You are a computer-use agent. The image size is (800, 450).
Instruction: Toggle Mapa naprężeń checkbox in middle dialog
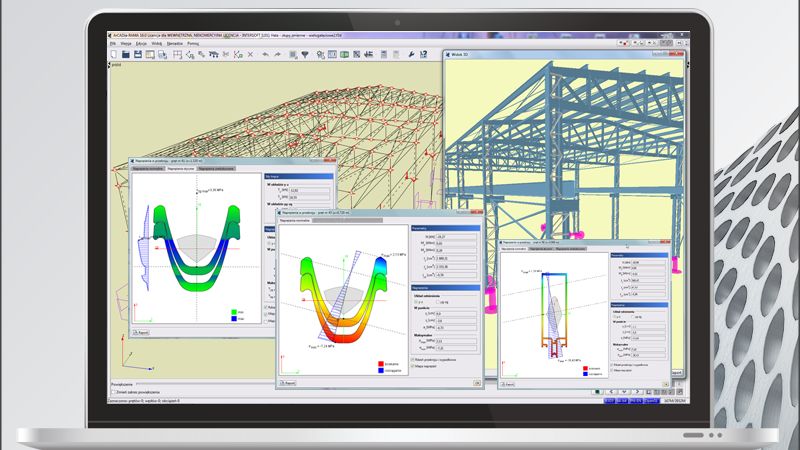point(413,366)
